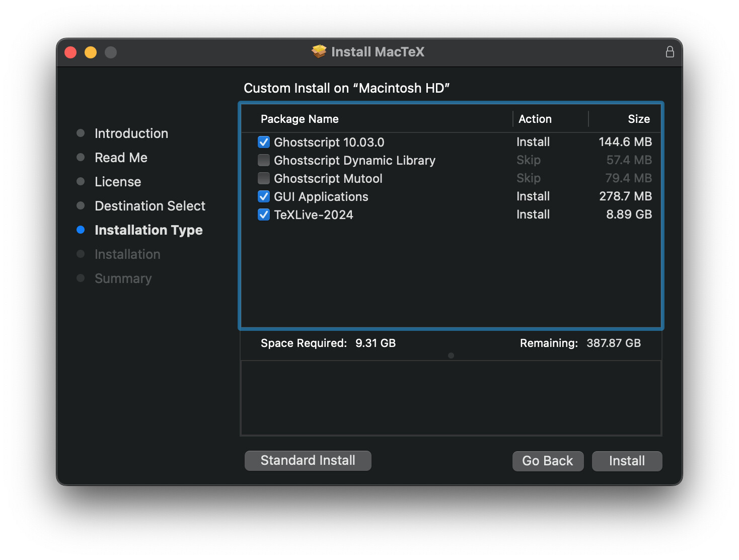Click the Standard Install button
Viewport: 739px width, 560px height.
point(308,461)
